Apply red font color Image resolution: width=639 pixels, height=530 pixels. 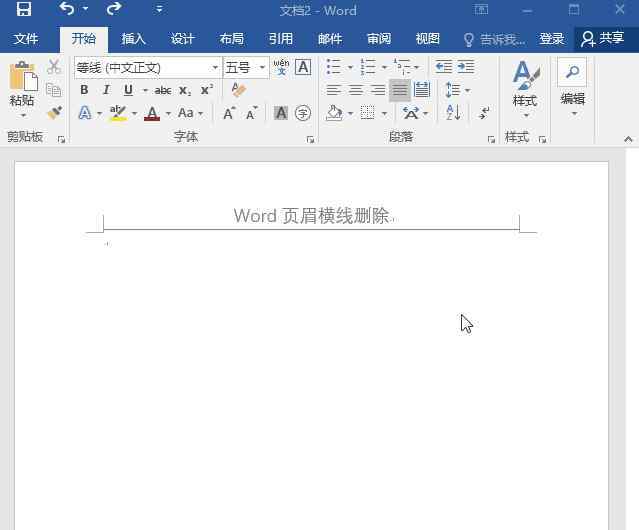(152, 113)
